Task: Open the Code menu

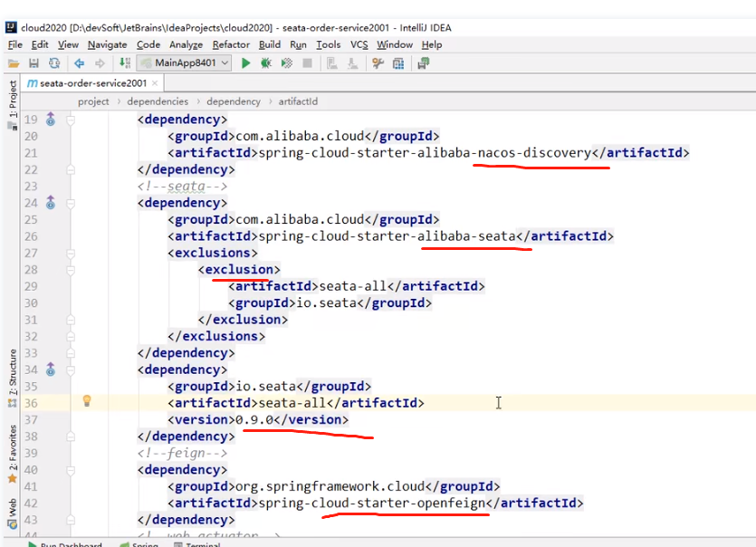Action: point(148,44)
